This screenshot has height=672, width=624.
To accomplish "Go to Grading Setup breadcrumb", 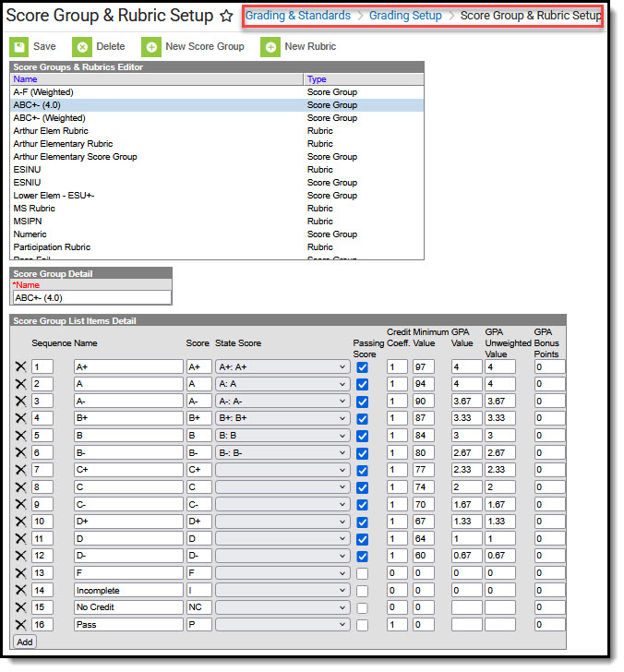I will [405, 16].
